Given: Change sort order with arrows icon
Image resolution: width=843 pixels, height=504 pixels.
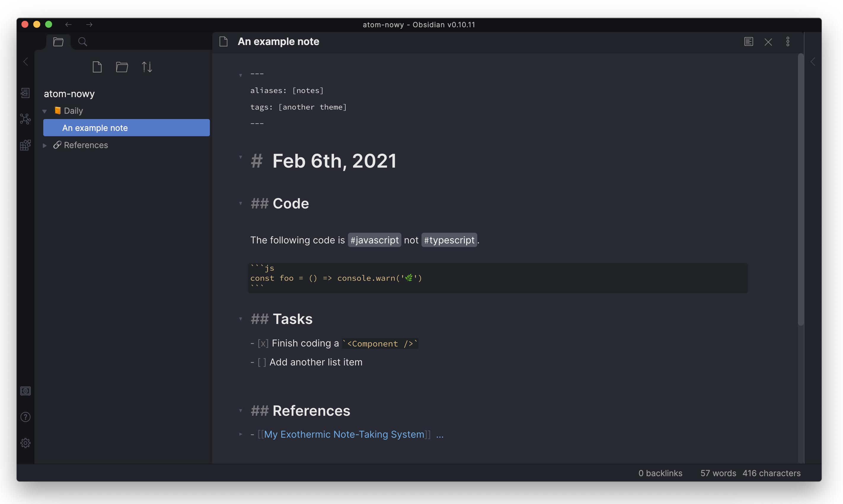Looking at the screenshot, I should coord(147,67).
